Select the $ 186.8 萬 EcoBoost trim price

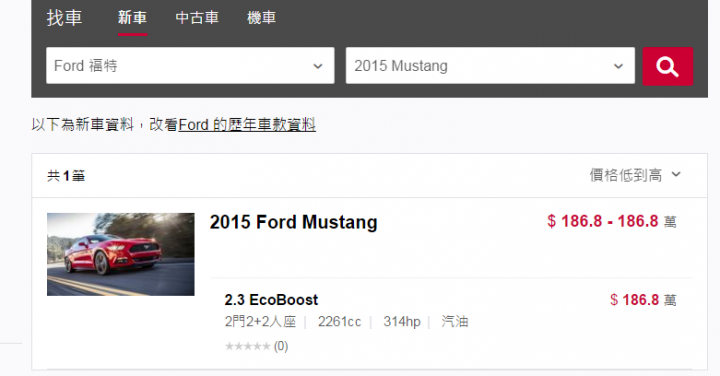tap(643, 300)
